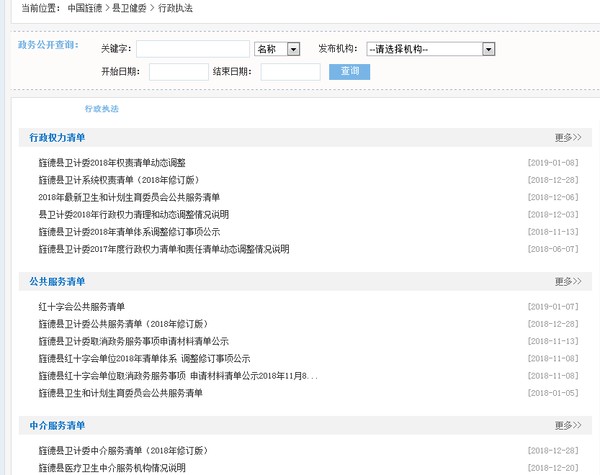Open 旌德县红十字会单位取消政务服务事项 article
Viewport: 600px width, 475px height.
click(x=178, y=376)
